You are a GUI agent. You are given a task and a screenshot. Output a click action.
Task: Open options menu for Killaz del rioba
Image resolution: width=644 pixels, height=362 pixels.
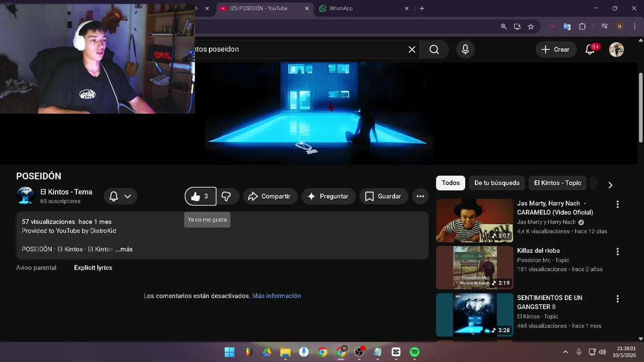(617, 251)
